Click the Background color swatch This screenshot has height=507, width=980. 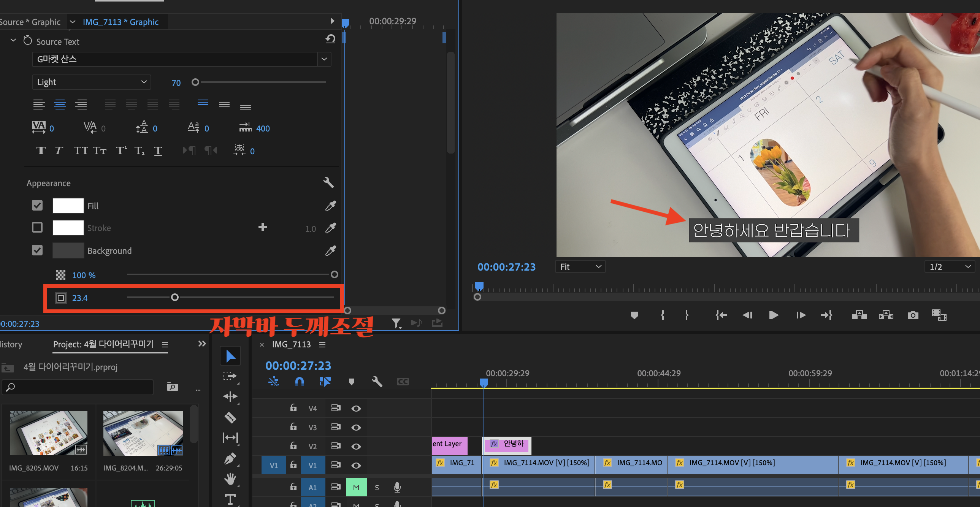point(68,250)
